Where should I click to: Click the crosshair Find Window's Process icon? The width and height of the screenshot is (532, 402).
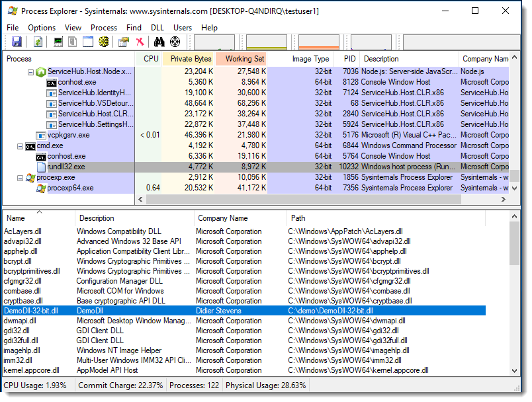point(175,42)
